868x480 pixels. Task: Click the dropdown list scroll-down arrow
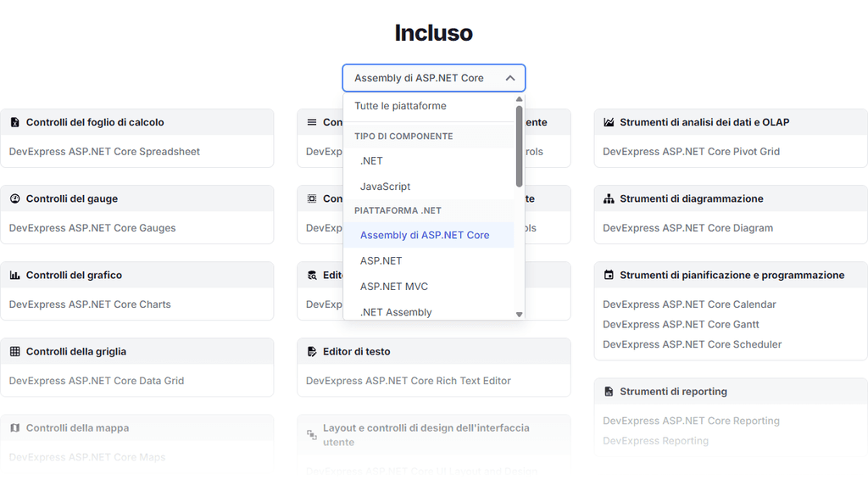520,315
